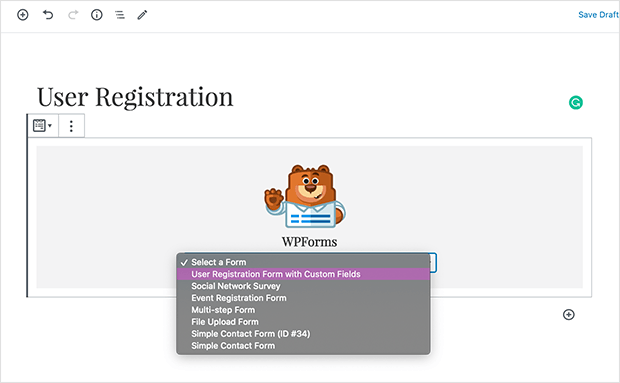Open the block navigation list icon
The width and height of the screenshot is (620, 383).
point(120,15)
